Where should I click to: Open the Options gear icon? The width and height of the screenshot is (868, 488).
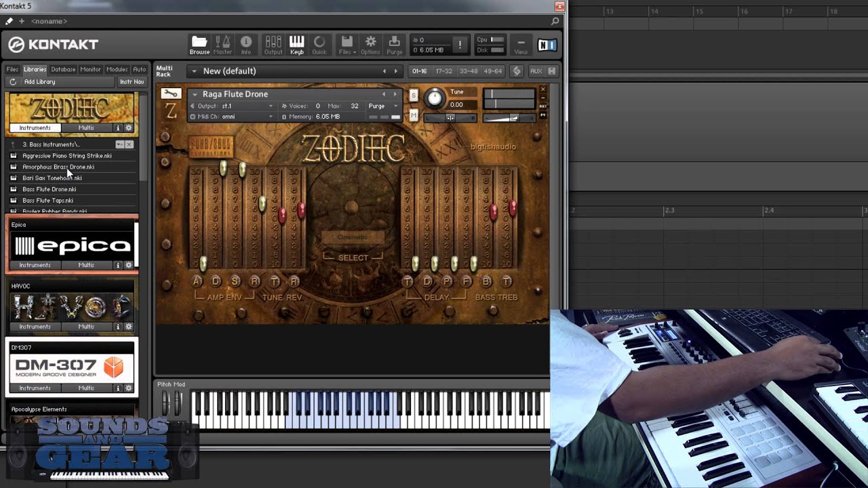point(370,44)
